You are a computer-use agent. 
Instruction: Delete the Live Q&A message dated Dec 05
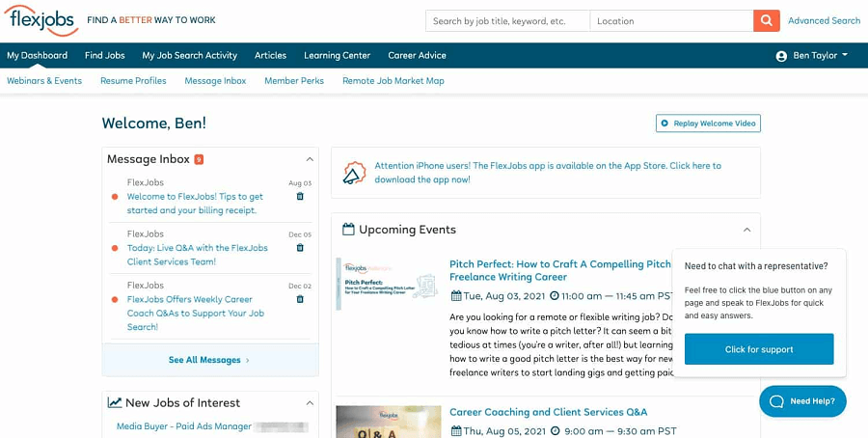(x=300, y=248)
